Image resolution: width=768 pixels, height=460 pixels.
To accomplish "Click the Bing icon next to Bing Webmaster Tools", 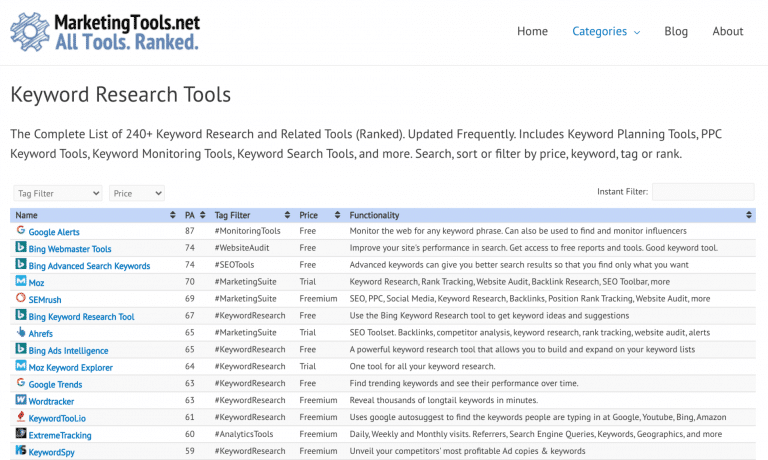I will pos(21,247).
